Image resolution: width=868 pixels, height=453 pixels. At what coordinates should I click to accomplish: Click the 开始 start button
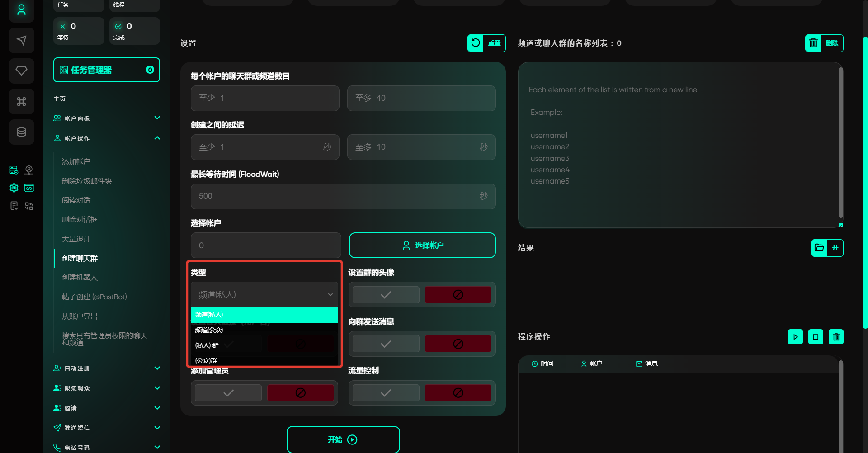pos(343,439)
